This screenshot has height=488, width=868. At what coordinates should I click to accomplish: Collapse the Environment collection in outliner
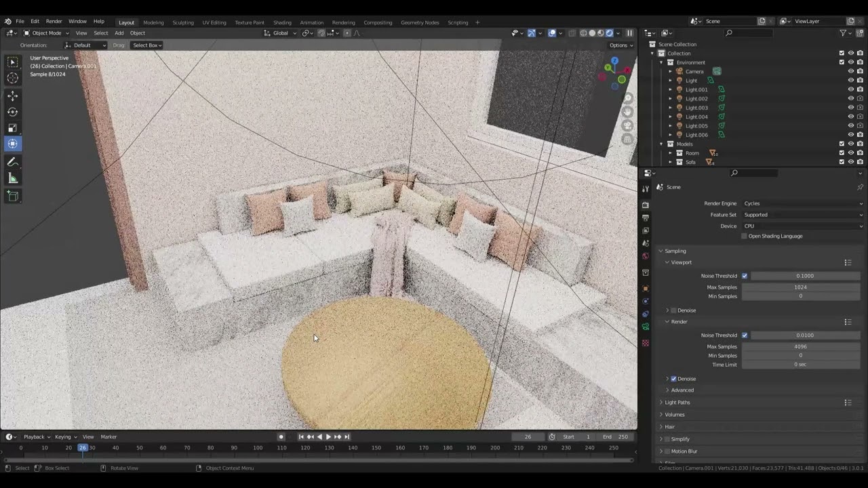[662, 62]
